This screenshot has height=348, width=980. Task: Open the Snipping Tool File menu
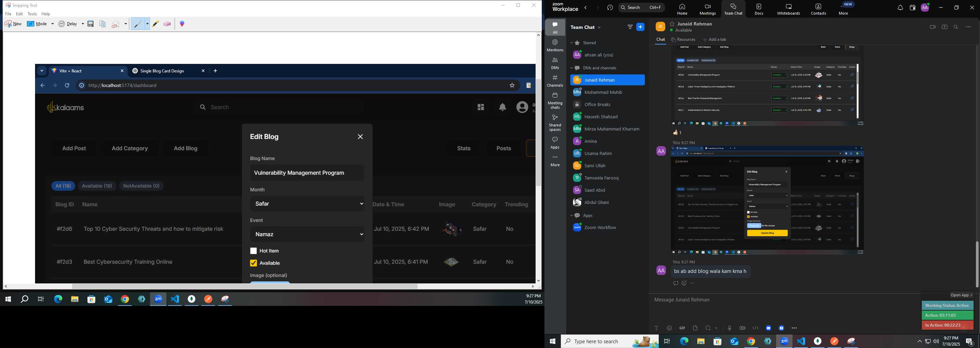pyautogui.click(x=9, y=14)
